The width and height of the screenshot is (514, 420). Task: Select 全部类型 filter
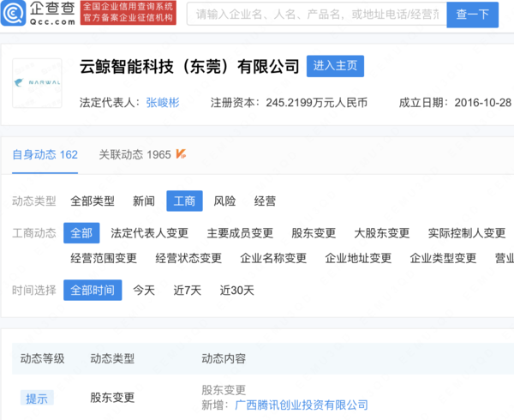pyautogui.click(x=93, y=201)
